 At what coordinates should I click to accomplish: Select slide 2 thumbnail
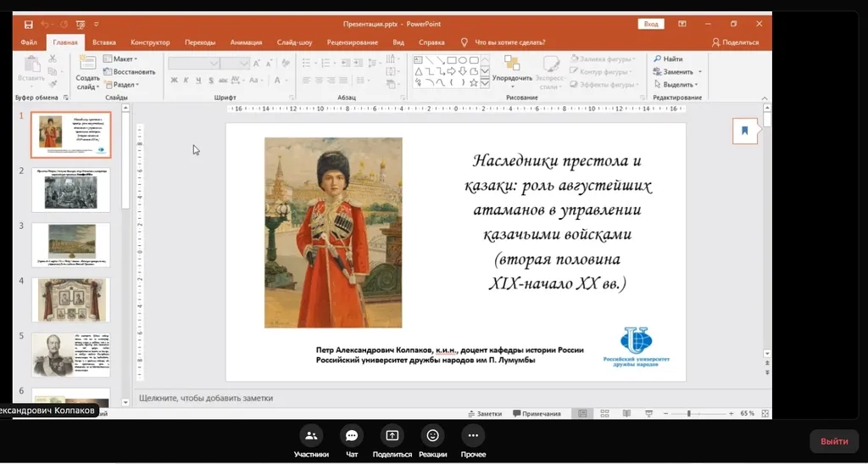coord(71,190)
